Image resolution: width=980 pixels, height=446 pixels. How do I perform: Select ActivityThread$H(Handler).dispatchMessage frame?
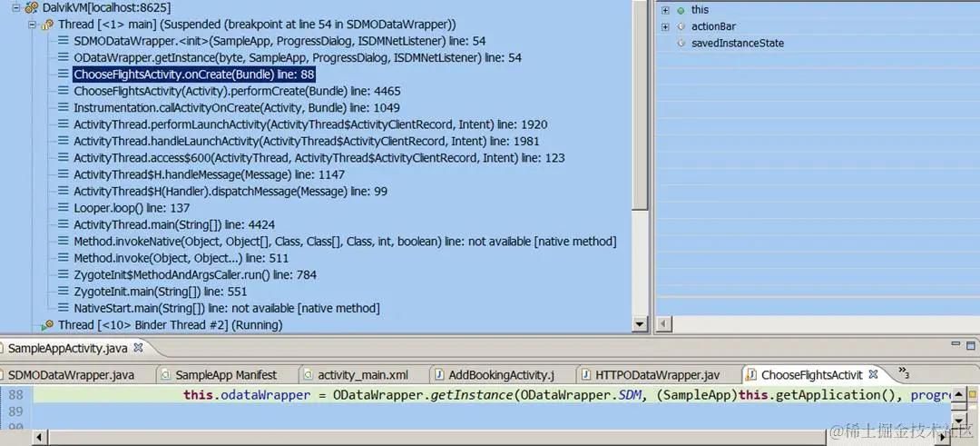[x=230, y=192]
